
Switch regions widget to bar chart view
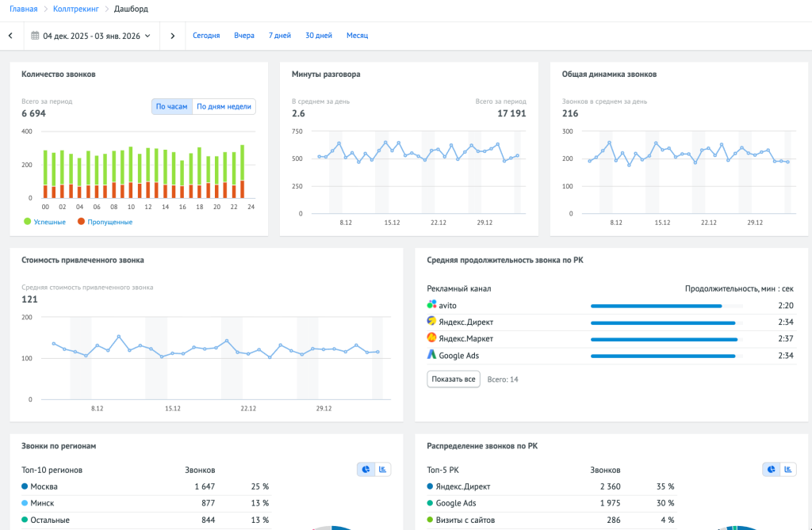(x=383, y=470)
